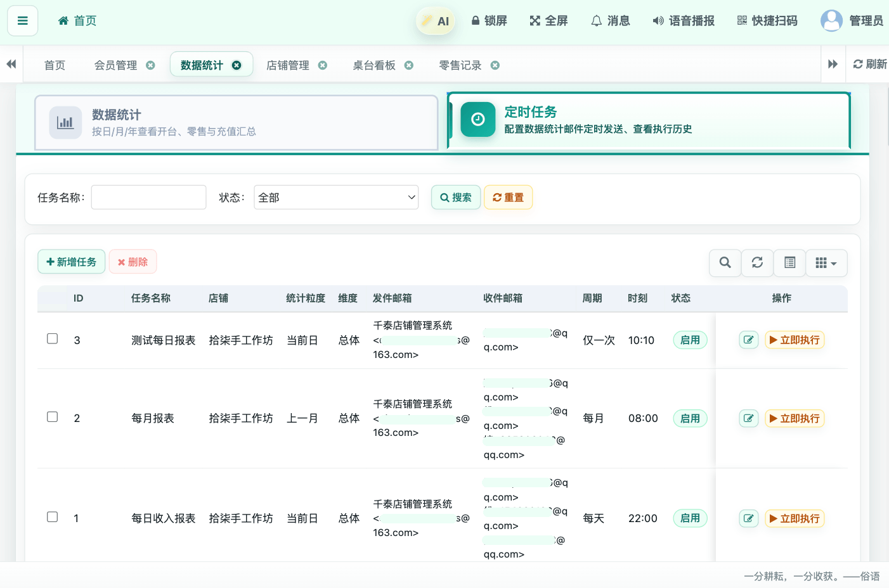This screenshot has height=588, width=889.
Task: Toggle 启用 status for 测试每日报表
Action: tap(690, 340)
